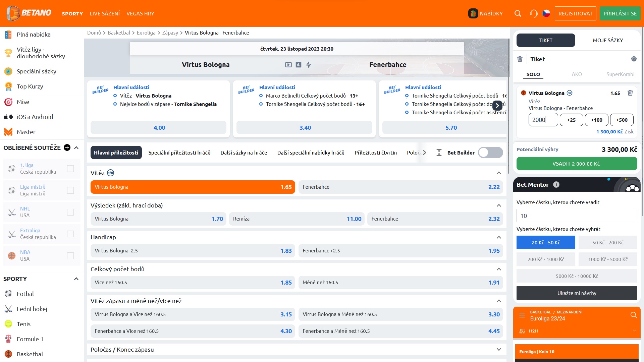The height and width of the screenshot is (362, 644).
Task: Open Tenis sport from sidebar
Action: 23,324
